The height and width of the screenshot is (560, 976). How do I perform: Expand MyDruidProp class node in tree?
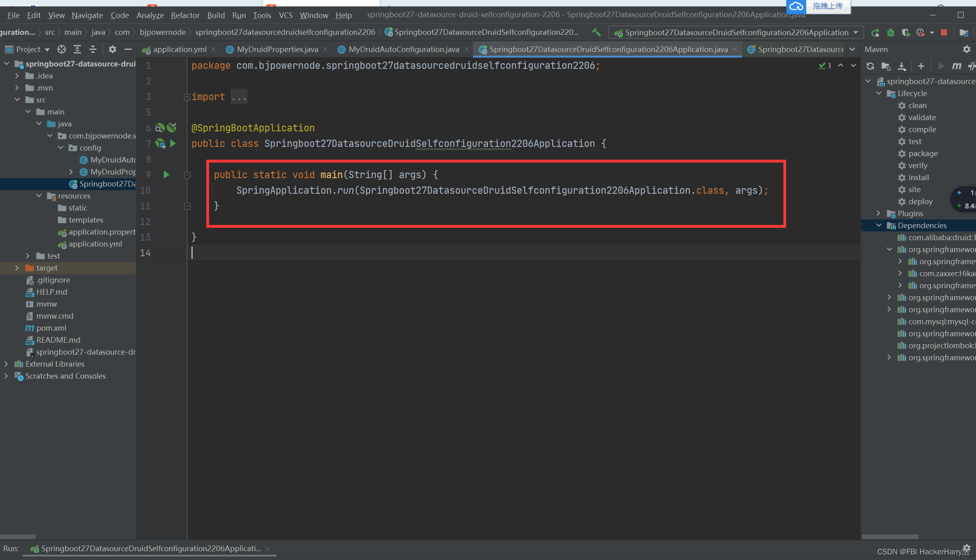click(71, 172)
